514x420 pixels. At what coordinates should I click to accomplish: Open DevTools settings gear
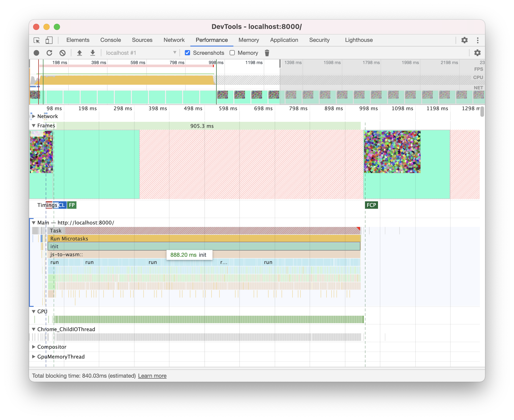pos(465,40)
